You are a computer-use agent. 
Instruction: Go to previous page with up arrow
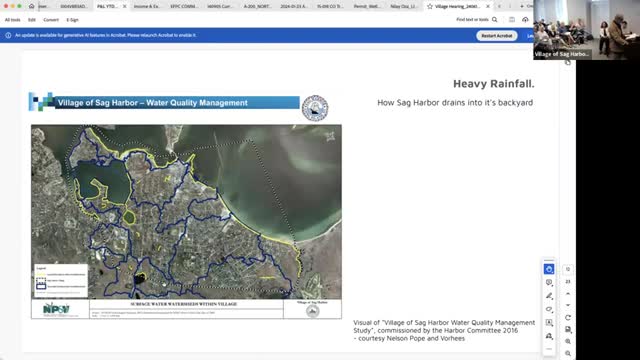(x=568, y=293)
